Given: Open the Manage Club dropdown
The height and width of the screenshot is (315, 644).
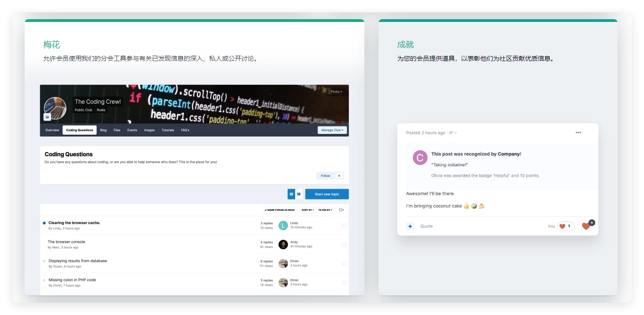Looking at the screenshot, I should [332, 130].
